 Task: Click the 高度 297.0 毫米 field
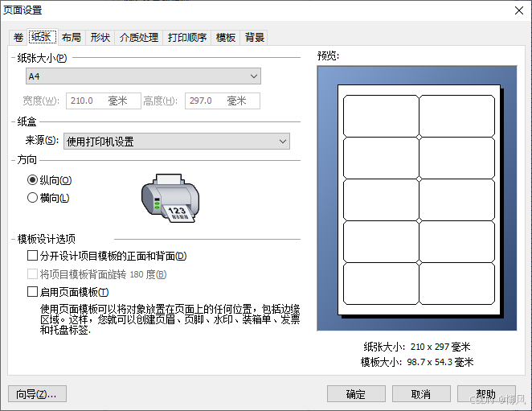223,101
